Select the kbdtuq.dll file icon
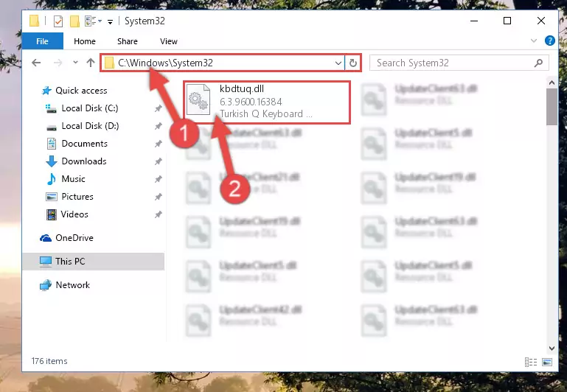 tap(198, 99)
